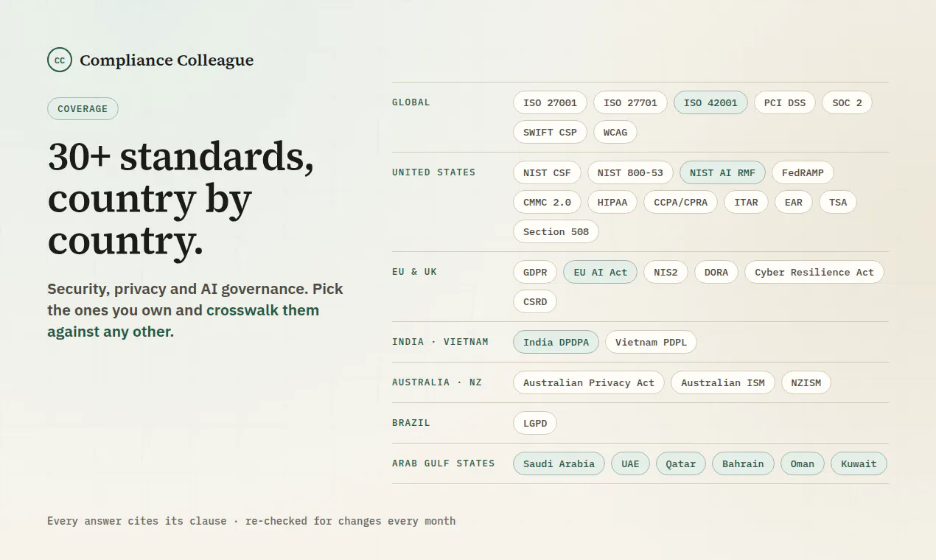Select the ISO 27701 chip
936x560 pixels.
click(x=630, y=102)
